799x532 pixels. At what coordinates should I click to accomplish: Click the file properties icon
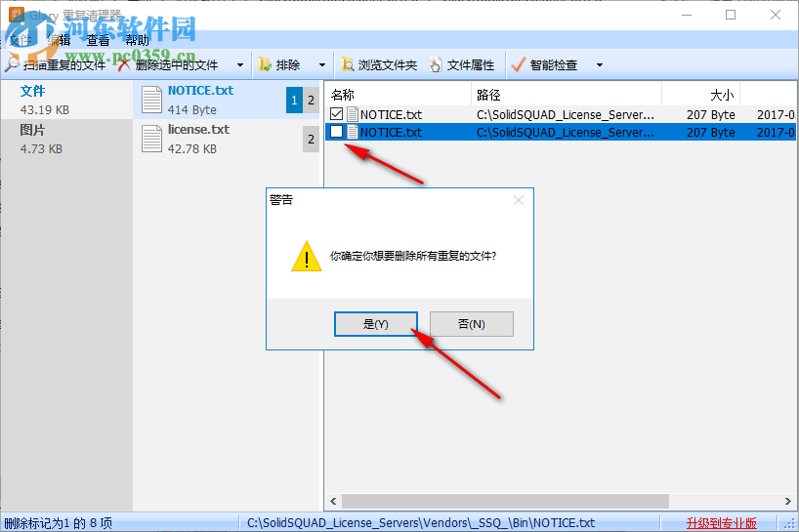point(436,64)
